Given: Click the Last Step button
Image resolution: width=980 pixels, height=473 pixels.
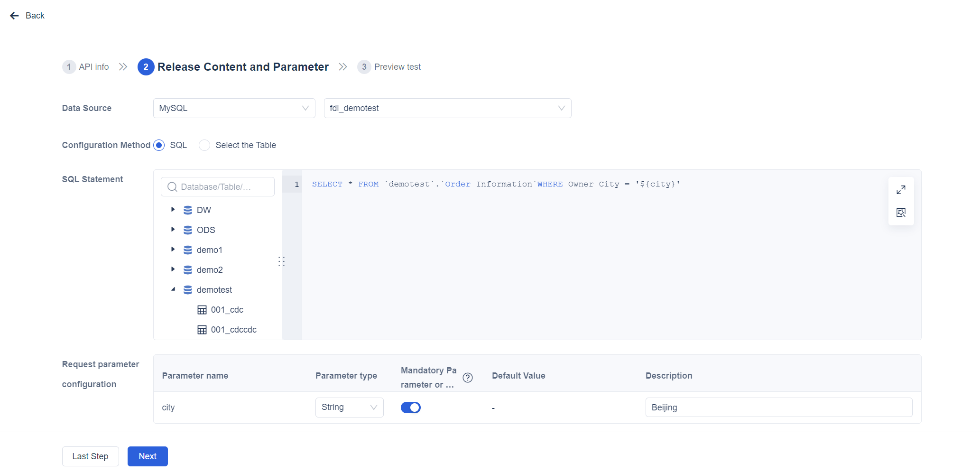Looking at the screenshot, I should pyautogui.click(x=90, y=456).
